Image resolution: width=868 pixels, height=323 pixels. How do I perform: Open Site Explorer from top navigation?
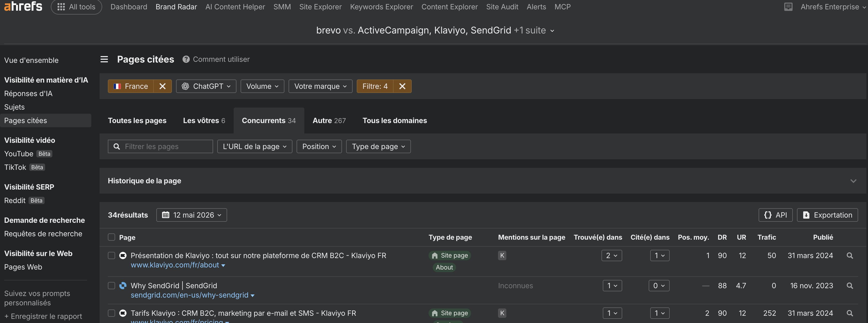coord(320,7)
